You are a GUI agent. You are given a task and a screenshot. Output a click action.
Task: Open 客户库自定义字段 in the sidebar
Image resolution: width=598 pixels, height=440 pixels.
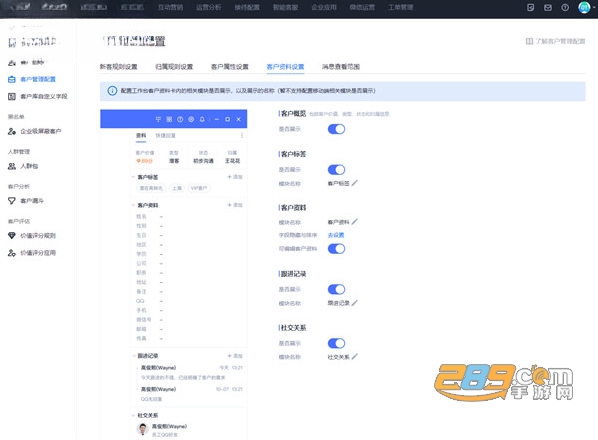(x=44, y=96)
